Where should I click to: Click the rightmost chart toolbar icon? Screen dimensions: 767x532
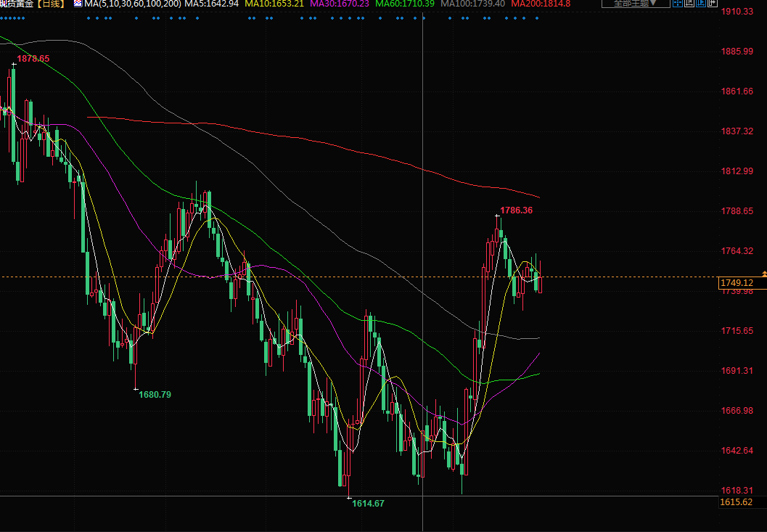[712, 4]
